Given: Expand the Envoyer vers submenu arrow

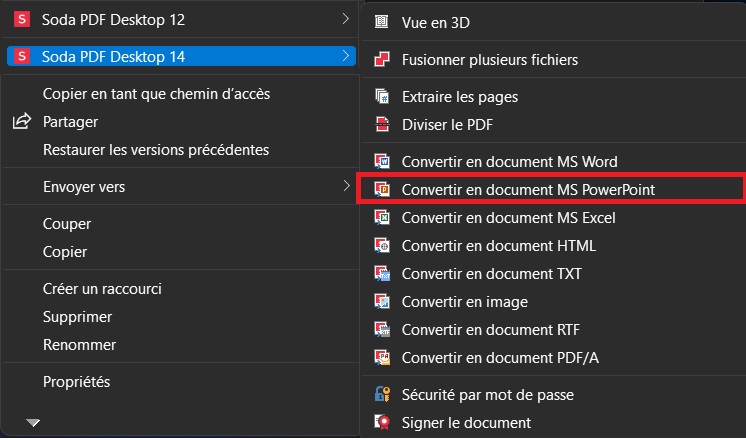Looking at the screenshot, I should (346, 186).
